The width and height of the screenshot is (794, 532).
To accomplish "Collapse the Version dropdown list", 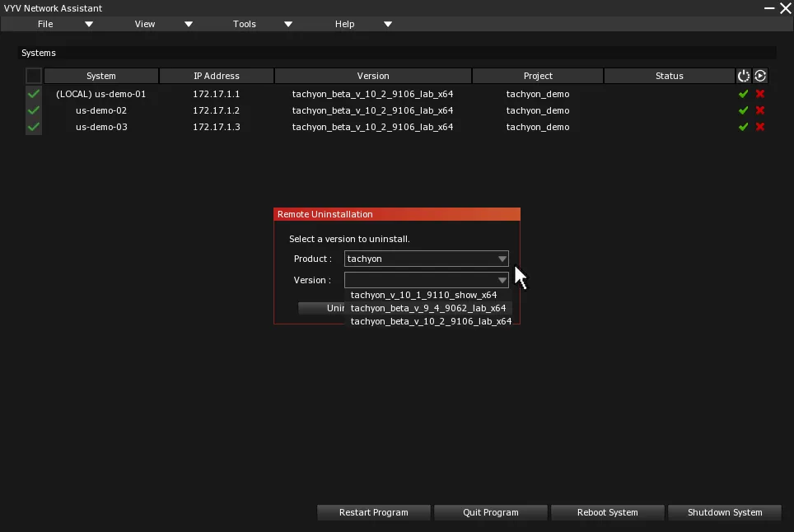I will pyautogui.click(x=427, y=280).
